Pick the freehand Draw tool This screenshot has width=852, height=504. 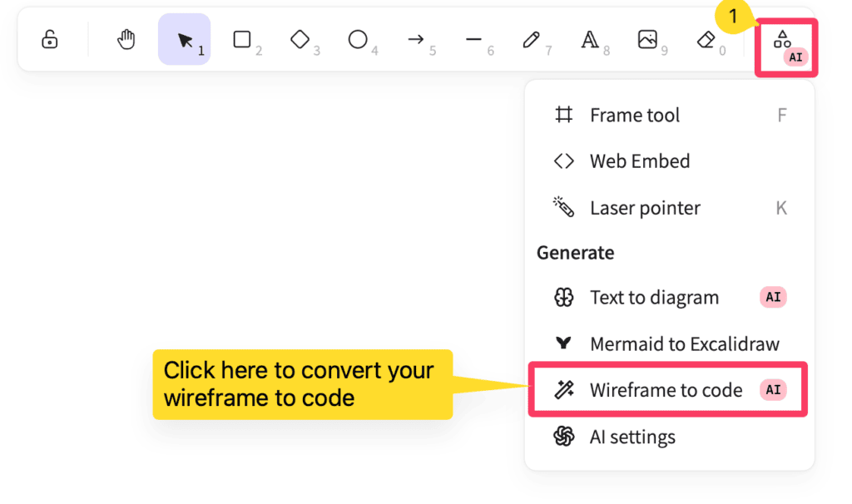click(x=533, y=39)
